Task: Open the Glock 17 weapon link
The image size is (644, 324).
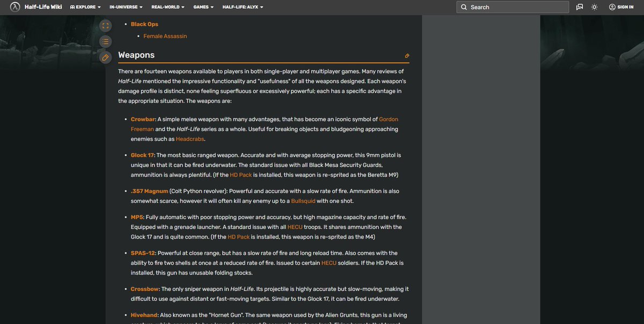Action: (x=142, y=155)
